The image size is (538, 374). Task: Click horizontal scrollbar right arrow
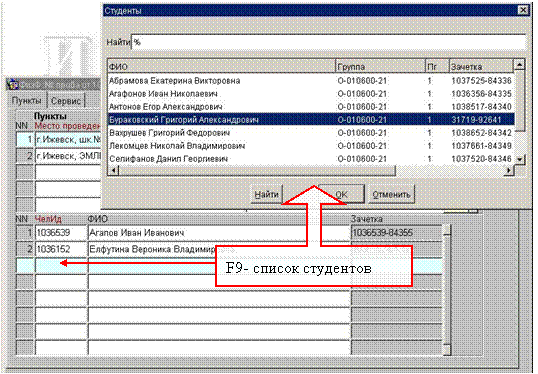509,170
